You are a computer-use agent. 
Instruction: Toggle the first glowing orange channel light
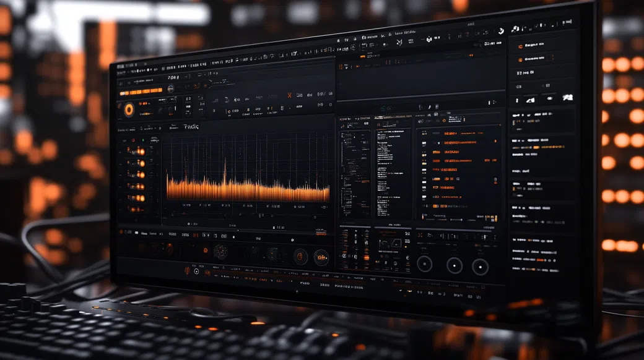pyautogui.click(x=141, y=152)
